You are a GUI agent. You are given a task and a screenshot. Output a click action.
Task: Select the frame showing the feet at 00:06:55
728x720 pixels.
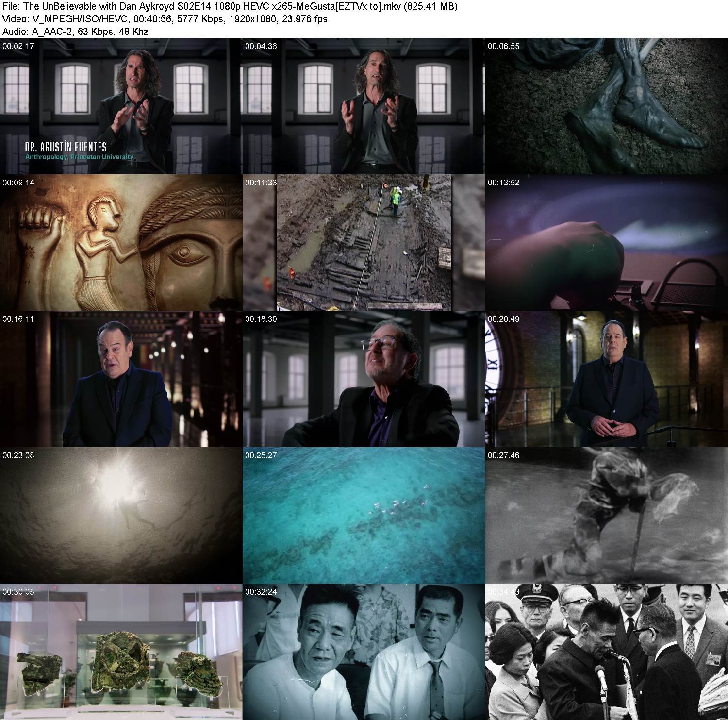tap(607, 106)
